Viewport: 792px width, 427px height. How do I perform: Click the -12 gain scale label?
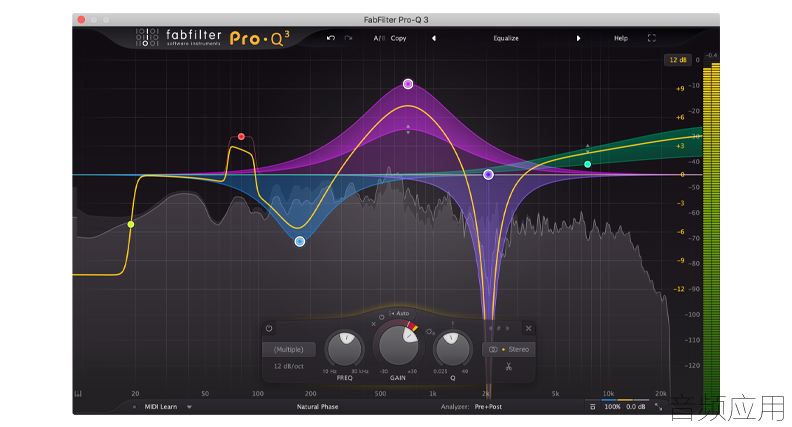[679, 289]
